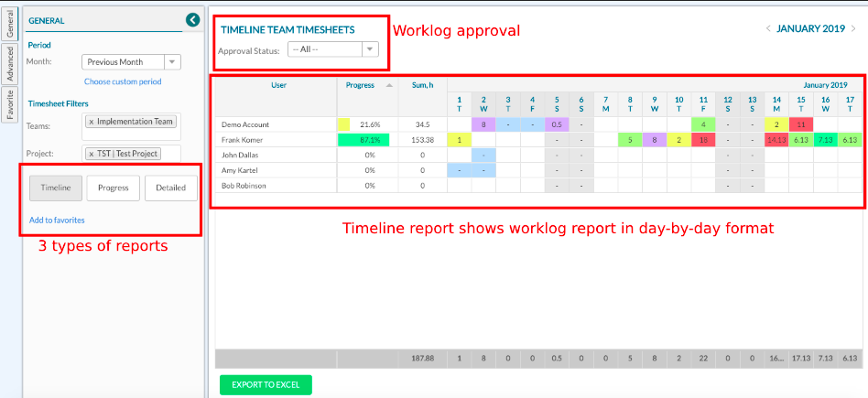868x398 pixels.
Task: Remove TST Test Project filter tag
Action: coord(92,154)
